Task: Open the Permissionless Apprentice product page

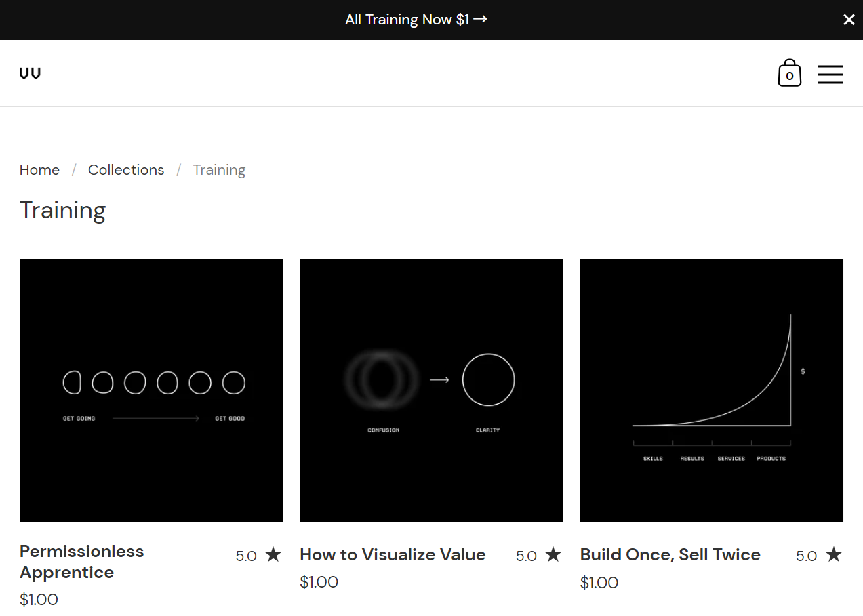Action: (81, 561)
